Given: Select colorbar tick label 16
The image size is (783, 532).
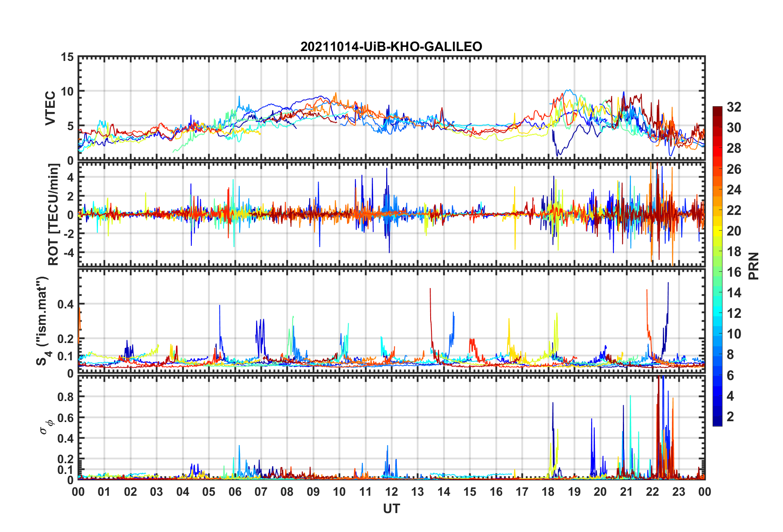Looking at the screenshot, I should coord(734,272).
